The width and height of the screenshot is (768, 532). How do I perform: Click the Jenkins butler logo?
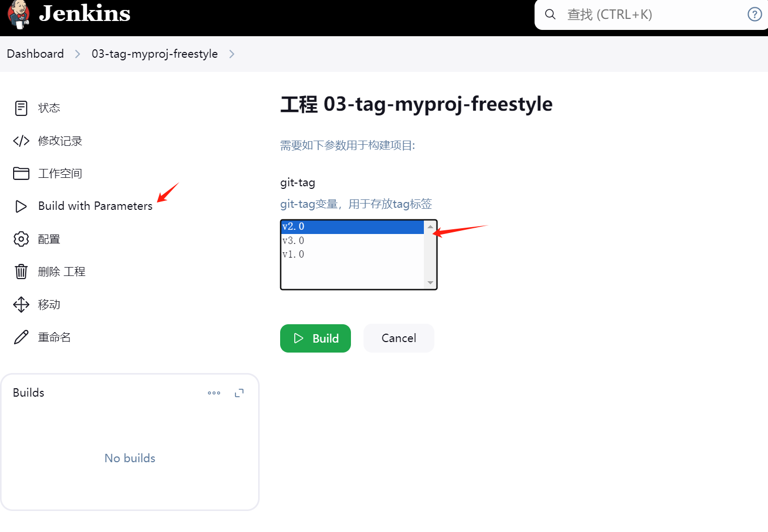coord(19,14)
